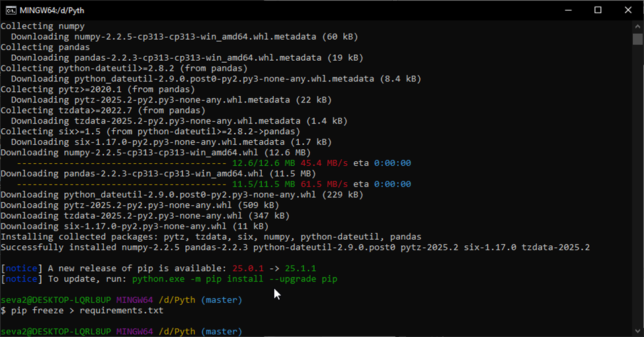The image size is (644, 337).
Task: Click the 'pip freeze > requirements.txt' command
Action: pos(87,311)
